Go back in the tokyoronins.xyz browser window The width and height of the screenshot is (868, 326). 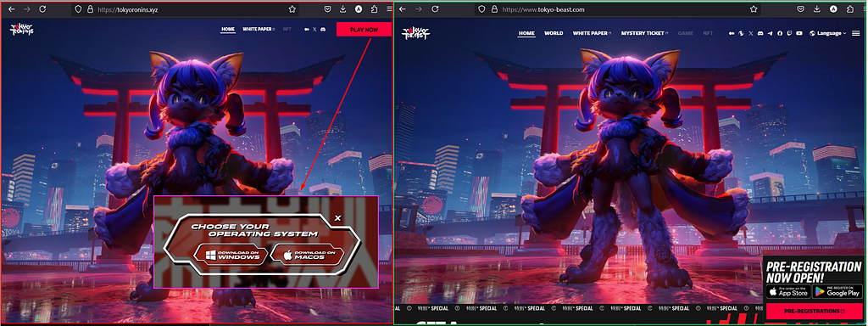point(11,9)
